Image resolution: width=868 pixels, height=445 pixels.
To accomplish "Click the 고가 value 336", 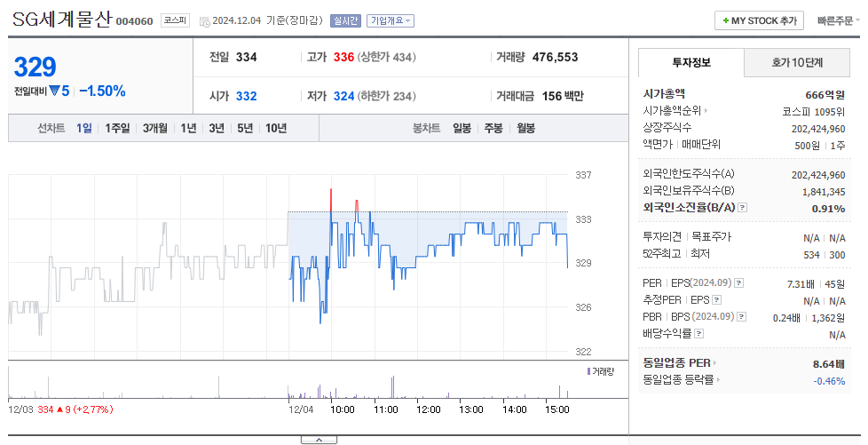I will click(343, 57).
